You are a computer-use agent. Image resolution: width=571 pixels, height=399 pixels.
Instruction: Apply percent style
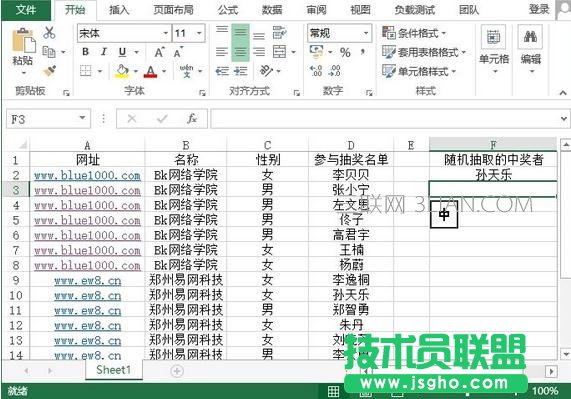coord(345,52)
